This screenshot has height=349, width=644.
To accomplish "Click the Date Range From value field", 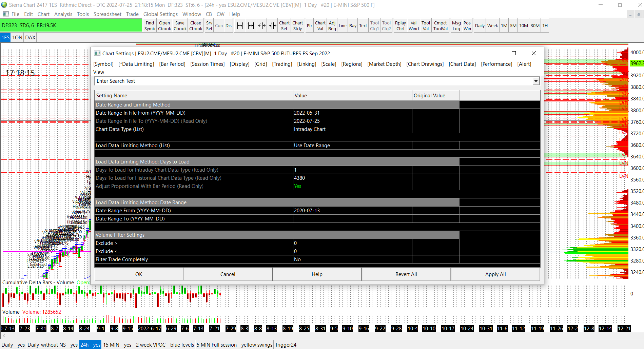I will (x=352, y=211).
